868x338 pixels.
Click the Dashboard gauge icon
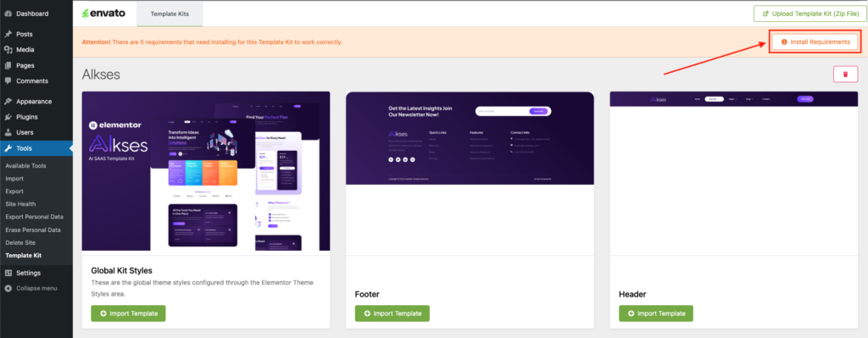8,14
